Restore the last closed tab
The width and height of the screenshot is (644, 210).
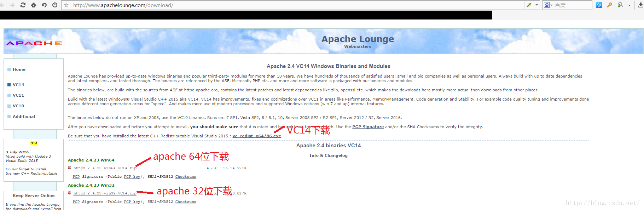[44, 5]
